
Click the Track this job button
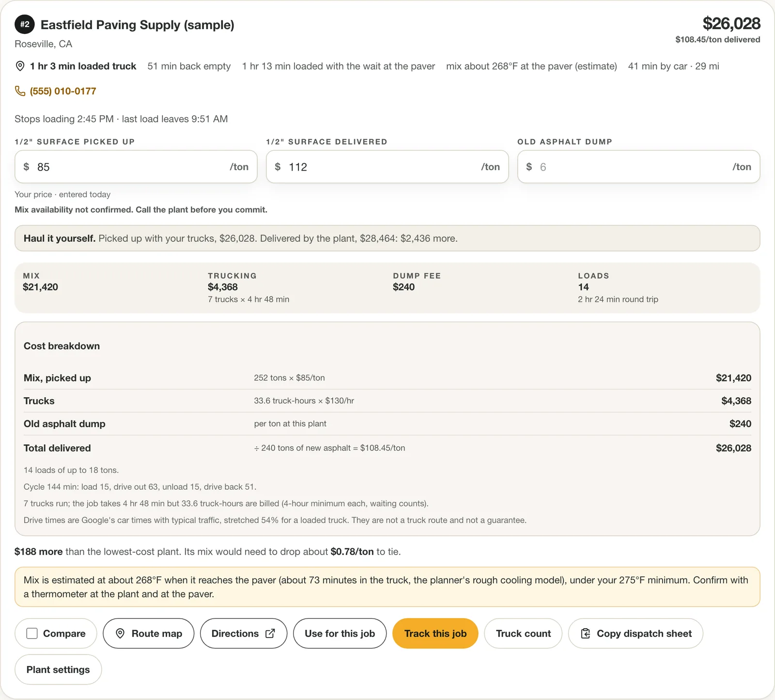[435, 633]
